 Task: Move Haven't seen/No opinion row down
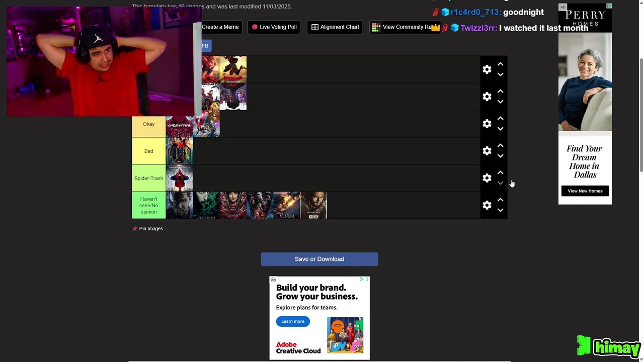(500, 210)
